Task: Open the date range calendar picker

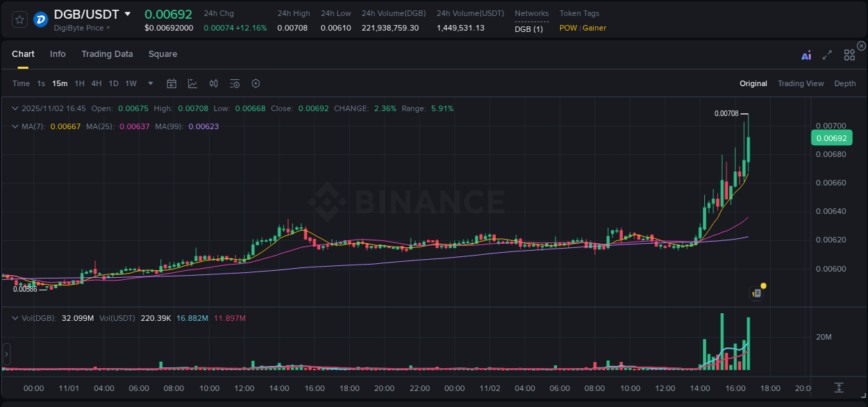Action: 172,83
